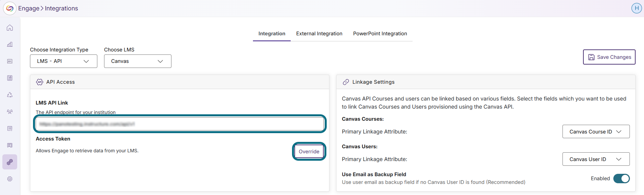Select the highlighted Integrations gears sidebar icon
This screenshot has height=195, width=644.
(10, 162)
